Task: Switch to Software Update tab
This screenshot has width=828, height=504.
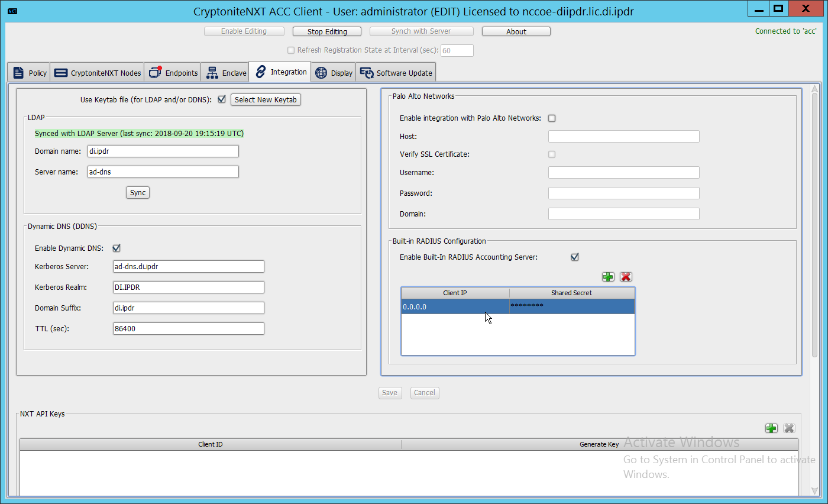Action: 396,73
